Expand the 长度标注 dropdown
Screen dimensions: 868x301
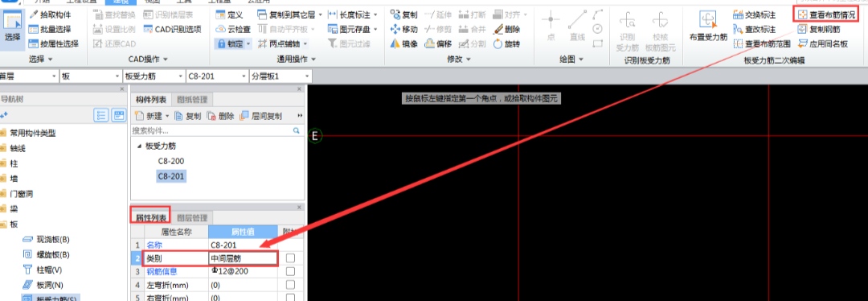point(375,14)
